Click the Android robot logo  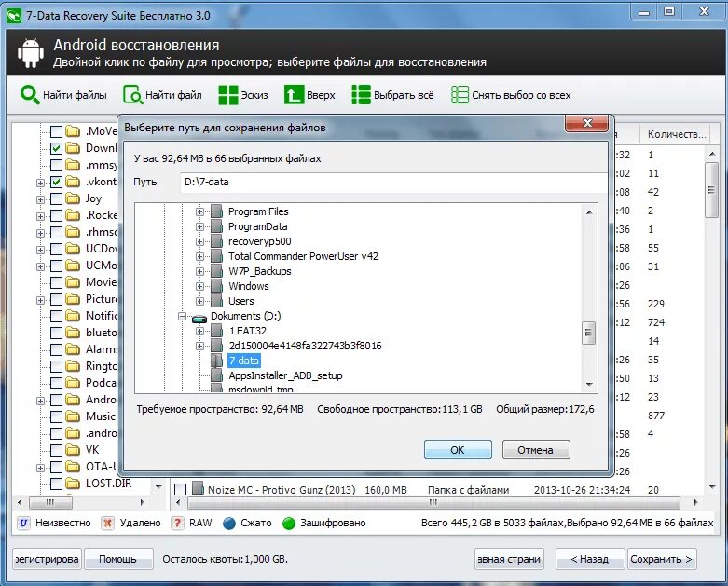point(31,53)
